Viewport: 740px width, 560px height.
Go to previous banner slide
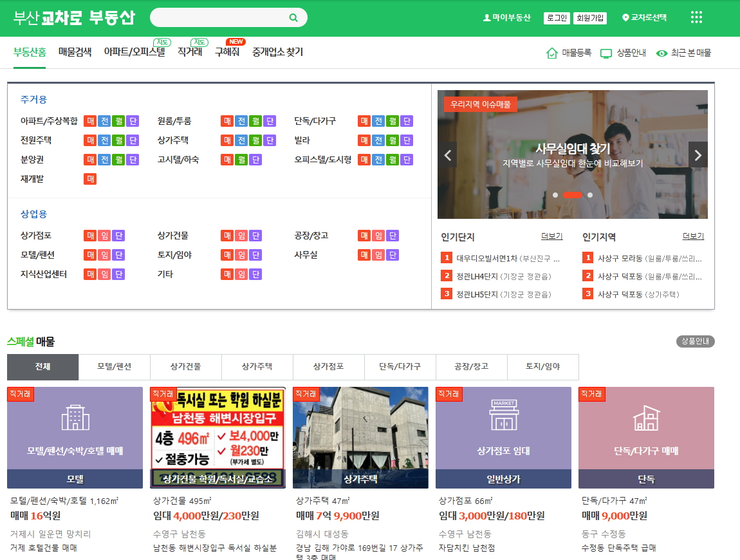point(447,155)
